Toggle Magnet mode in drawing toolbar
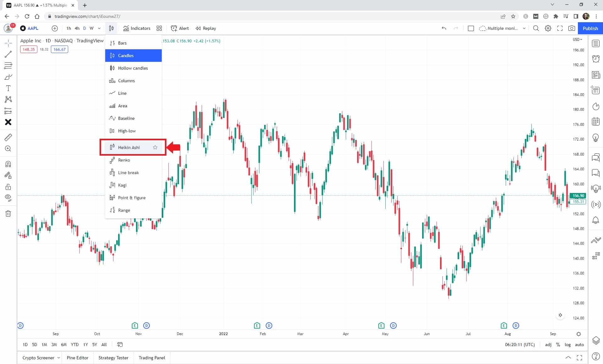 [8, 163]
